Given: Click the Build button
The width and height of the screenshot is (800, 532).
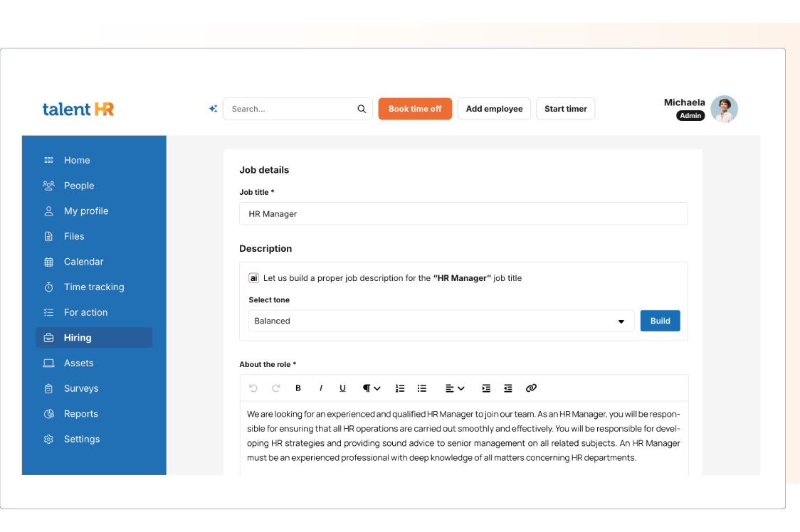Looking at the screenshot, I should tap(660, 321).
